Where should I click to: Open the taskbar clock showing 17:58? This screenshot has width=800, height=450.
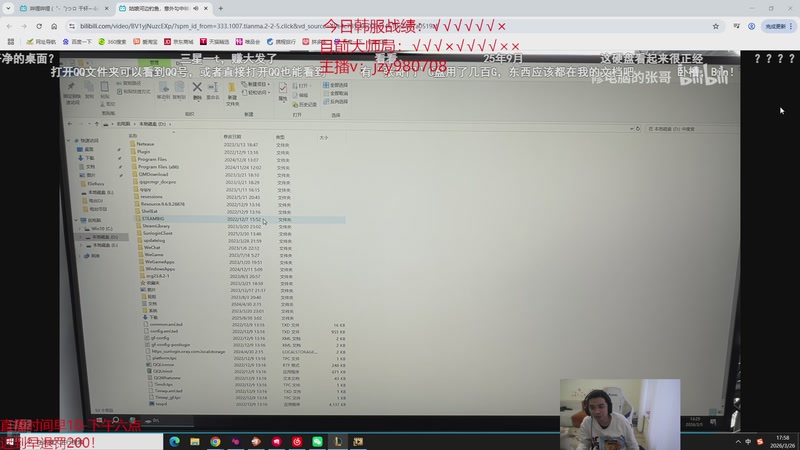(783, 442)
